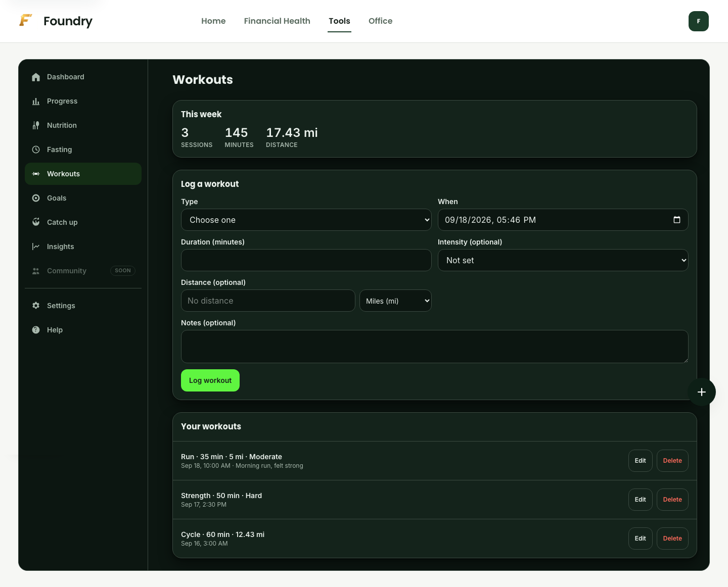Click the Settings gear icon
The height and width of the screenshot is (587, 728).
36,306
